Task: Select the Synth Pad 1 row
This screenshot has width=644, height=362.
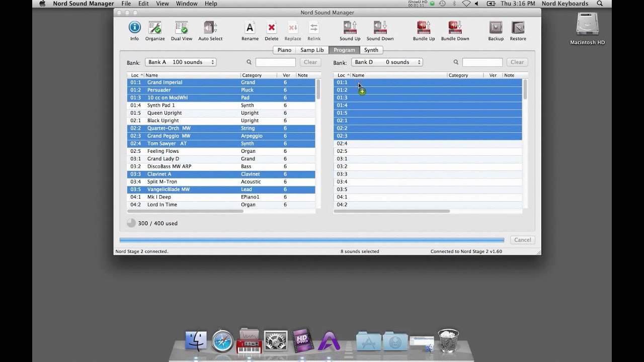Action: 221,105
